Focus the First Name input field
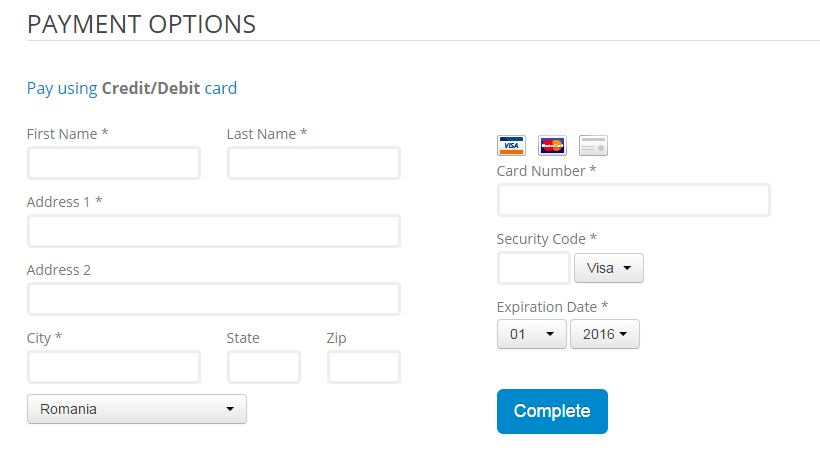The width and height of the screenshot is (820, 456). click(x=114, y=163)
